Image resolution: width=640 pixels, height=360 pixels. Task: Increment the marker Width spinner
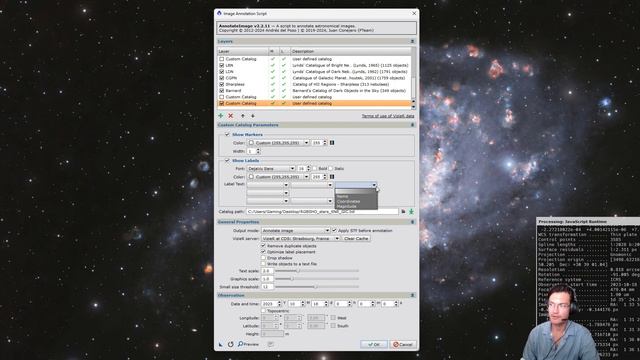pos(258,150)
